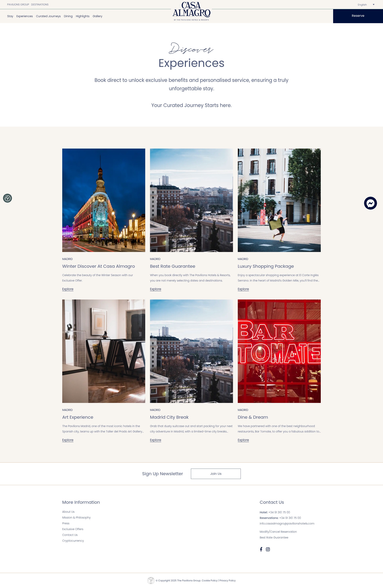Open the Winter Discover night building photo
The image size is (383, 588).
pyautogui.click(x=104, y=200)
